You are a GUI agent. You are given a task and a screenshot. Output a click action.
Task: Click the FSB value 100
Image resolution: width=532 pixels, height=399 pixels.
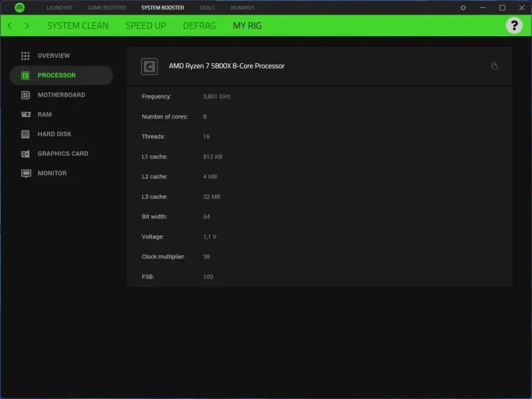click(208, 277)
